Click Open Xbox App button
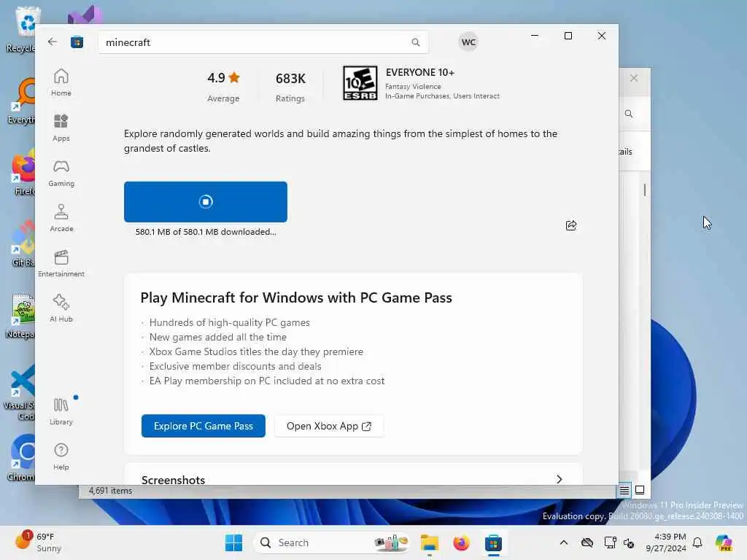The height and width of the screenshot is (560, 747). pos(329,426)
